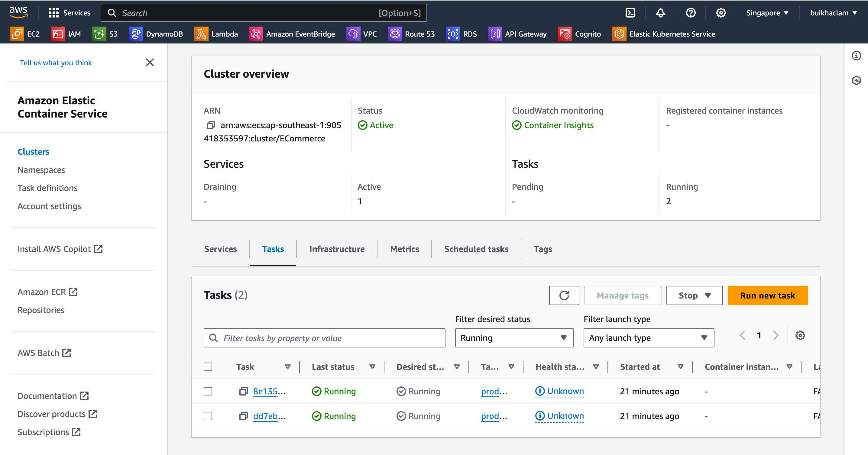Open the Singapore region dropdown

coord(767,13)
